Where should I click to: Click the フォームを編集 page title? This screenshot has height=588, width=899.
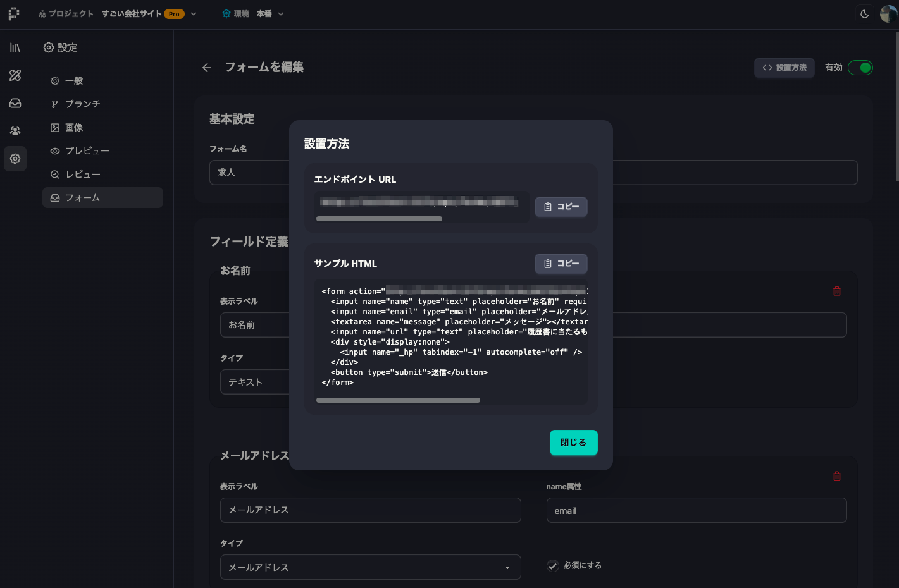click(x=264, y=67)
